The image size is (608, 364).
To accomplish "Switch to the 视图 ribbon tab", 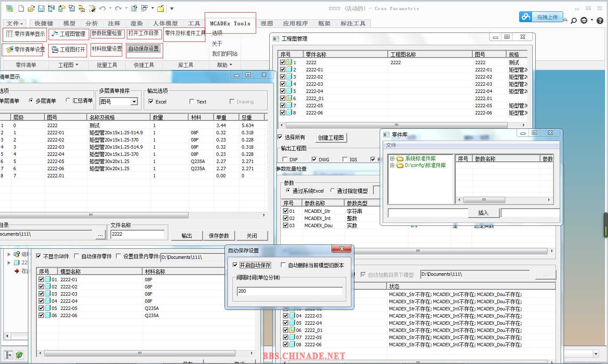I will 266,23.
